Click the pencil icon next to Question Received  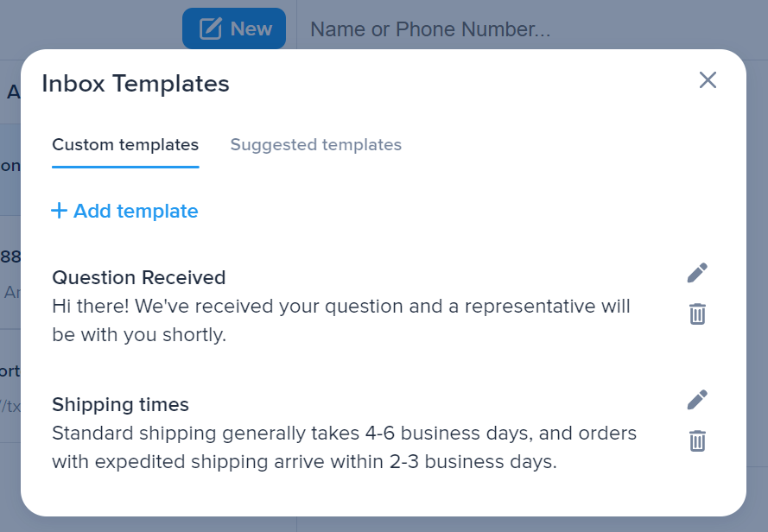point(696,272)
